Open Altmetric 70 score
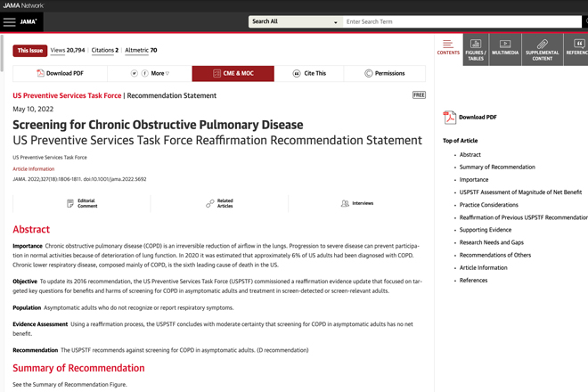Screen dimensions: 588x392 coord(141,50)
